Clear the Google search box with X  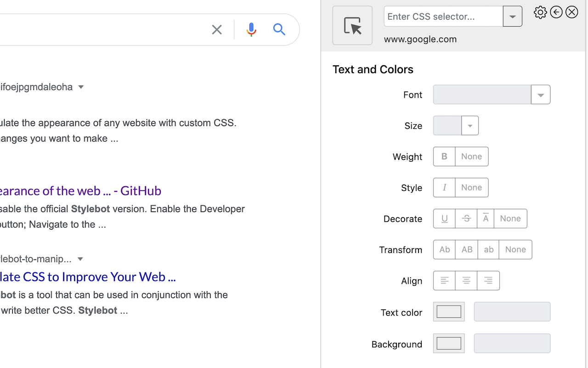[216, 29]
